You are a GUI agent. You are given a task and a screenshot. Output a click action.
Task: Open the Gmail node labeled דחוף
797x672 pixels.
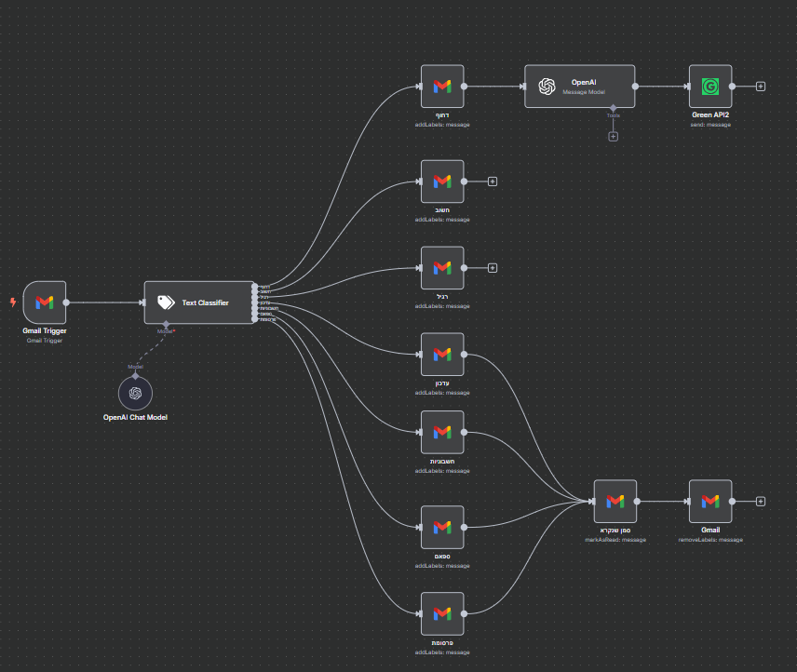point(442,87)
